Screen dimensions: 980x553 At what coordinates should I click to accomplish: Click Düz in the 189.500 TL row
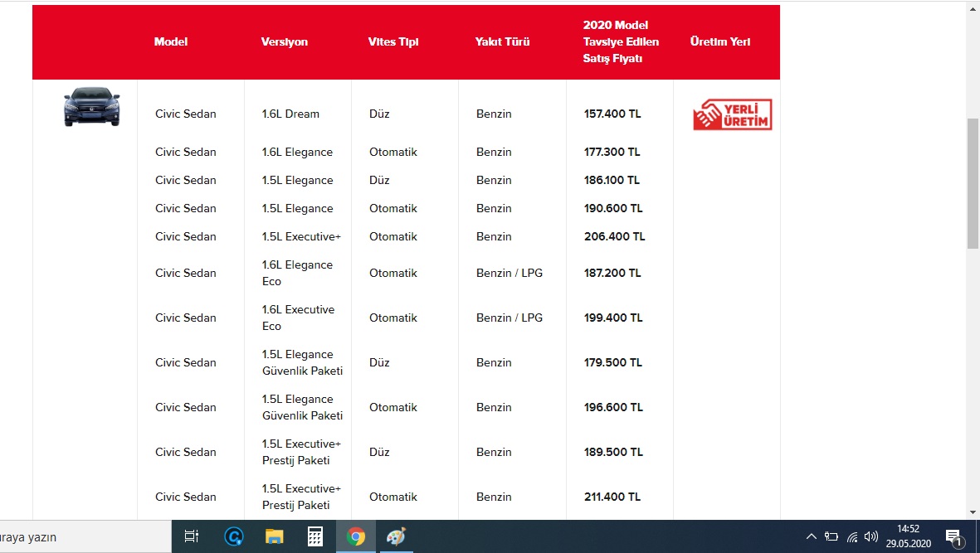click(379, 453)
